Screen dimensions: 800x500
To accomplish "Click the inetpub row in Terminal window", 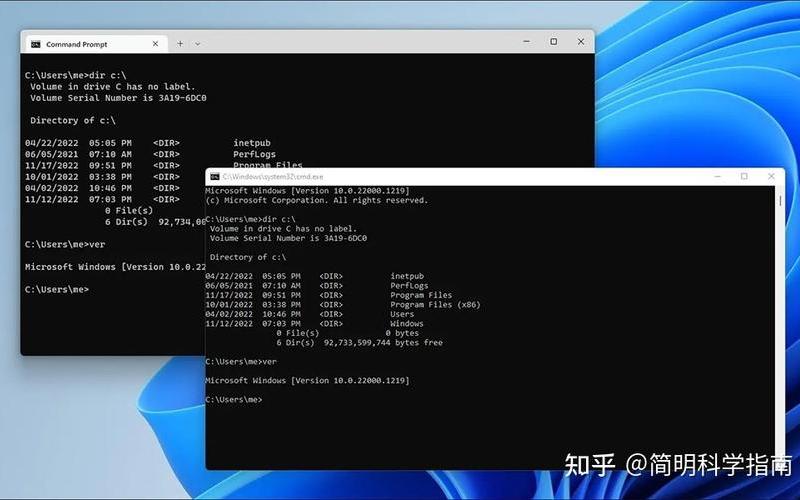I will (x=147, y=143).
